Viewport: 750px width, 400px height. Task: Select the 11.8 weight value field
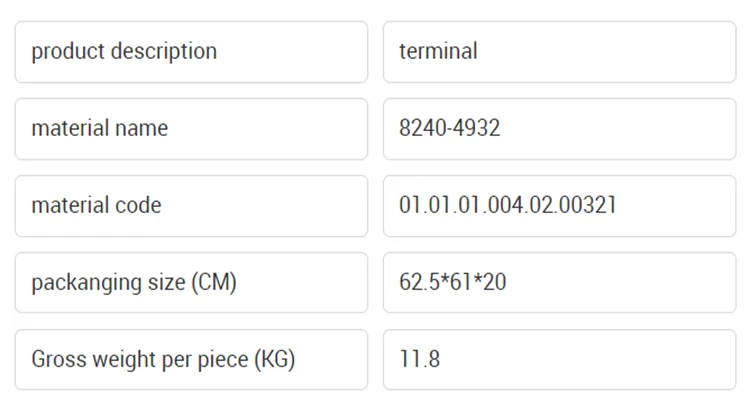tap(559, 360)
